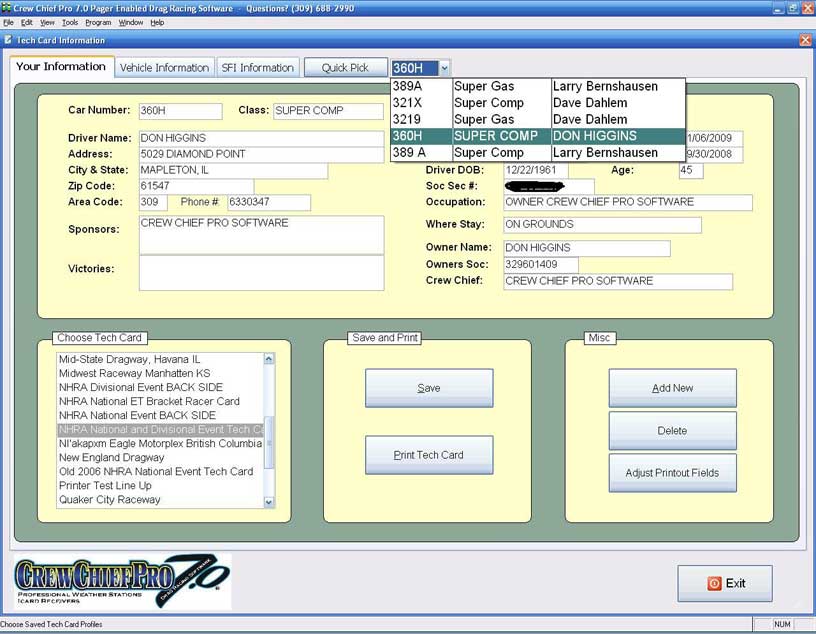Select car 3219 Super Gas Dave Dahlem
This screenshot has width=816, height=634.
click(x=538, y=120)
